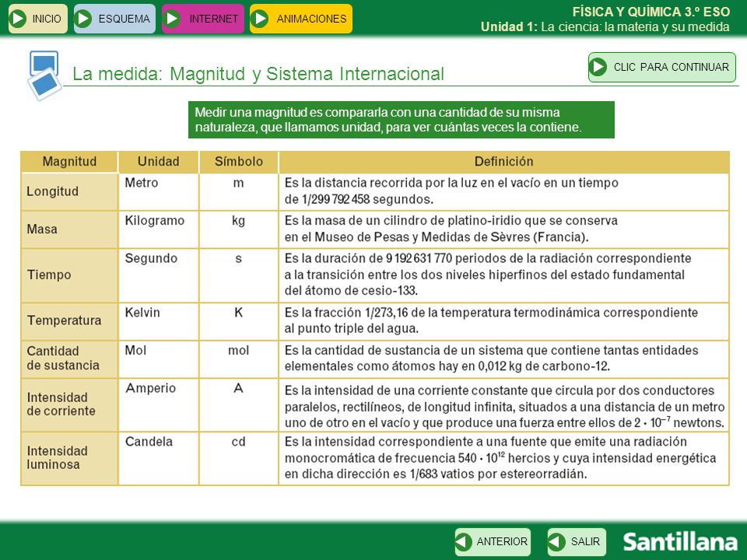Open the INICIO navigation tab
The image size is (747, 560).
click(38, 19)
